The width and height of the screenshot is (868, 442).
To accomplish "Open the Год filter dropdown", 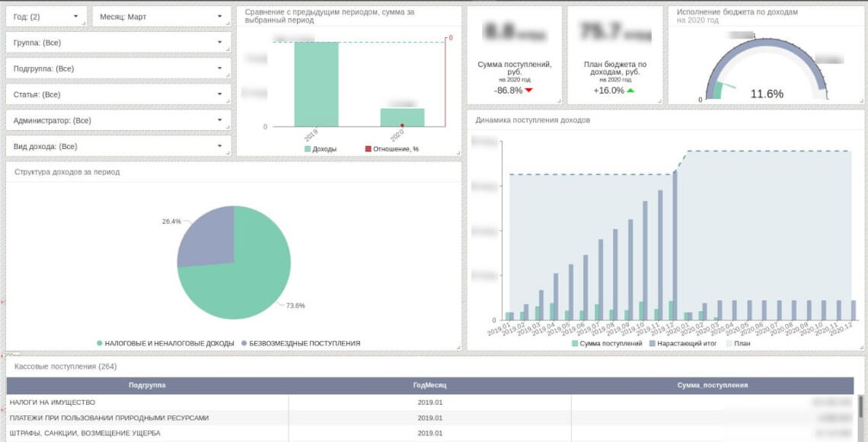I will click(x=46, y=17).
